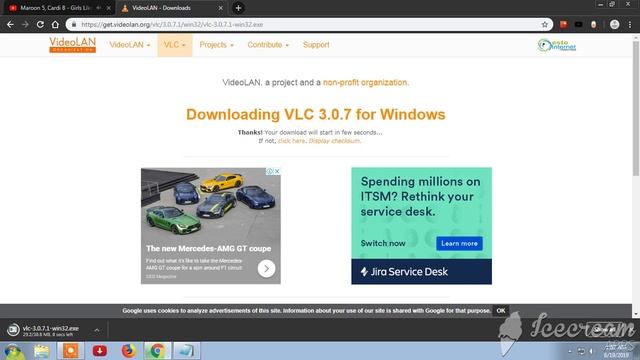Viewport: 640px width, 360px height.
Task: View site security info via lock icon
Action: point(74,24)
